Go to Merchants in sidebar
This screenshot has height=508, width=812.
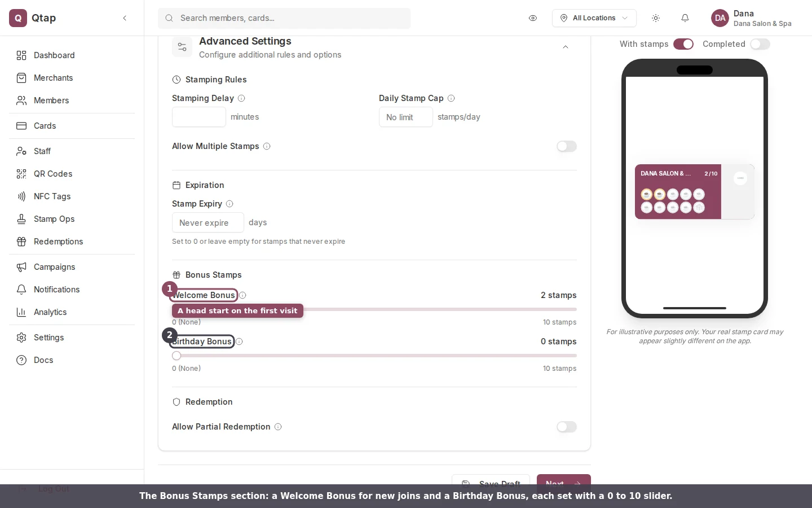72,78
